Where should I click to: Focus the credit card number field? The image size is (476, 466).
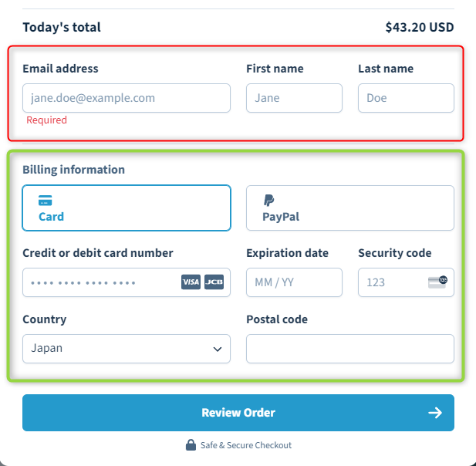[x=100, y=282]
